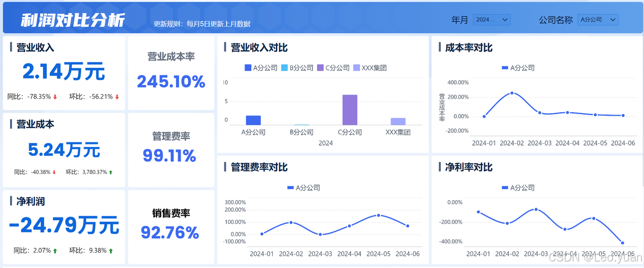
Task: Click the 管理费率对比 chart title
Action: point(259,167)
